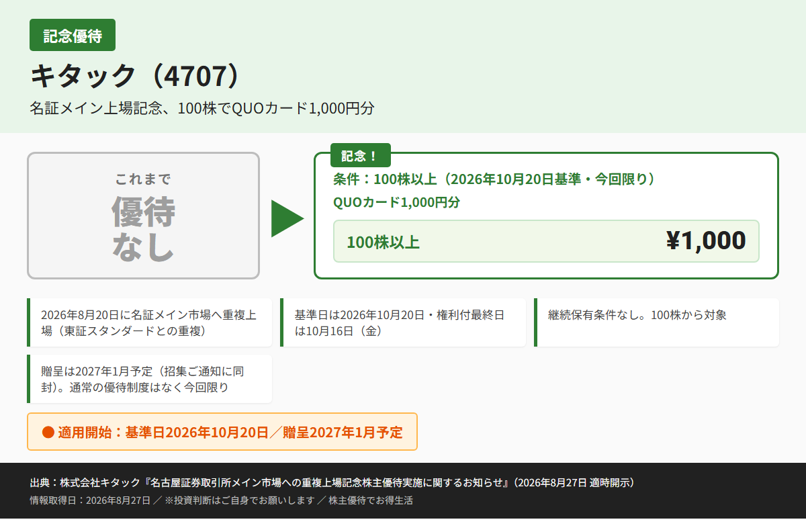Click the 条件：100株以上 condition line
Image resolution: width=806 pixels, height=532 pixels.
494,179
